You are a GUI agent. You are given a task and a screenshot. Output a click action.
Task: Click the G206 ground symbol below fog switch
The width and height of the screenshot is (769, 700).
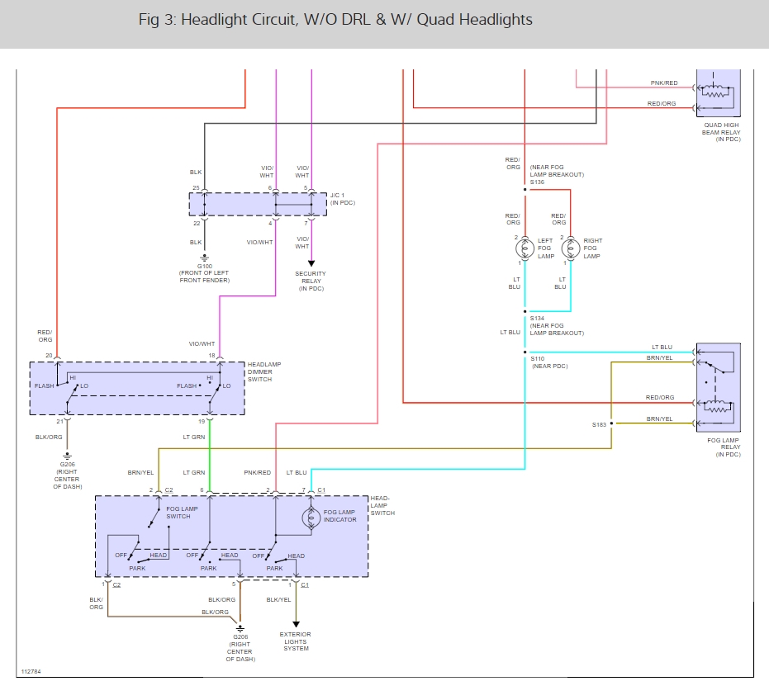coord(240,627)
